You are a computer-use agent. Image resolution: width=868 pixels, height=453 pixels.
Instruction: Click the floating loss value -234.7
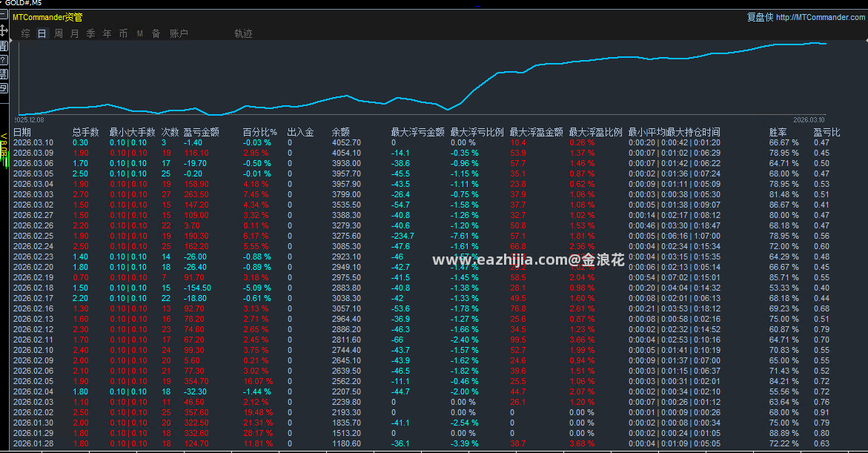coord(402,236)
